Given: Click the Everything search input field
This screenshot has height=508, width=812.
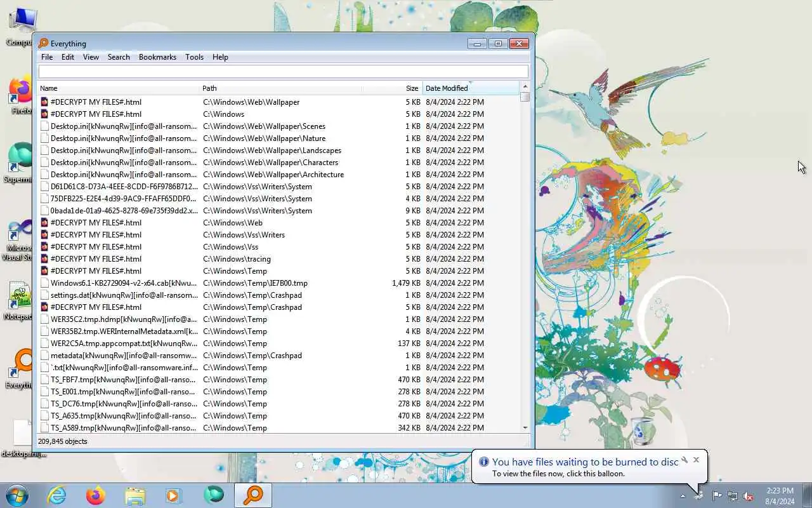Looking at the screenshot, I should (x=283, y=72).
